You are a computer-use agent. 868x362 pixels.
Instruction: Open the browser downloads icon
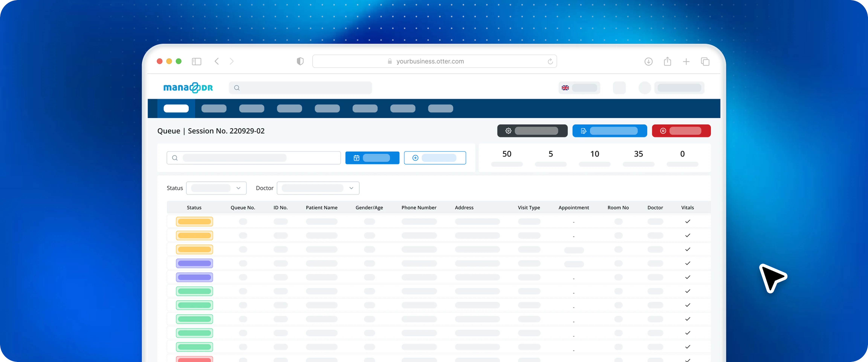pyautogui.click(x=648, y=61)
